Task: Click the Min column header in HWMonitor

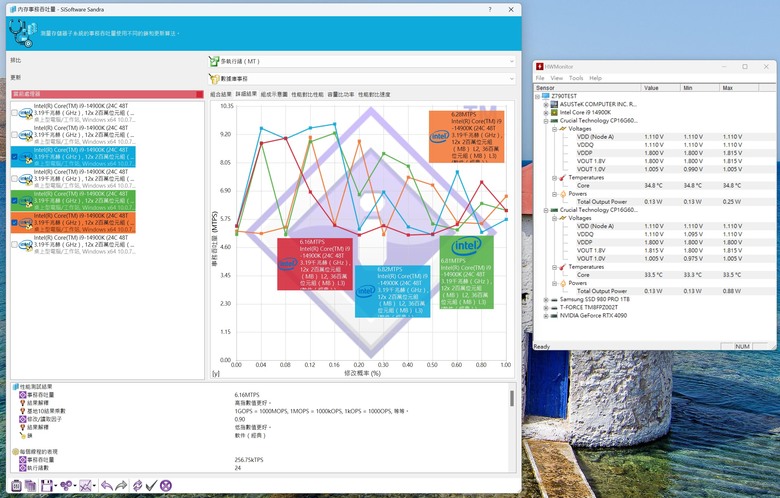Action: 700,88
